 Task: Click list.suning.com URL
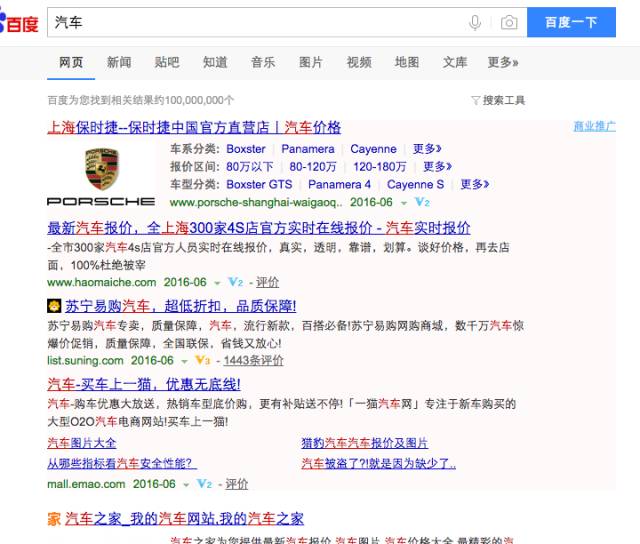pos(85,361)
